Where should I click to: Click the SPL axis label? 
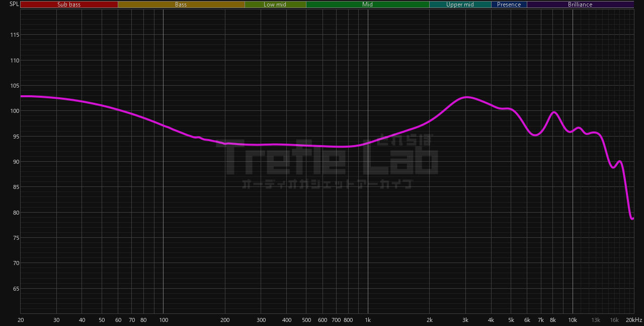(x=14, y=4)
